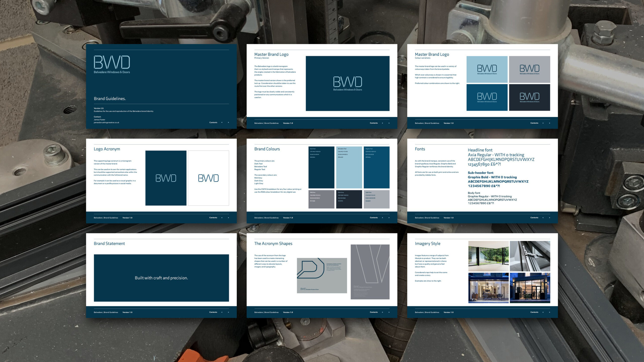Image resolution: width=644 pixels, height=362 pixels.
Task: Click the 'Imagery Style' heading
Action: click(x=427, y=244)
